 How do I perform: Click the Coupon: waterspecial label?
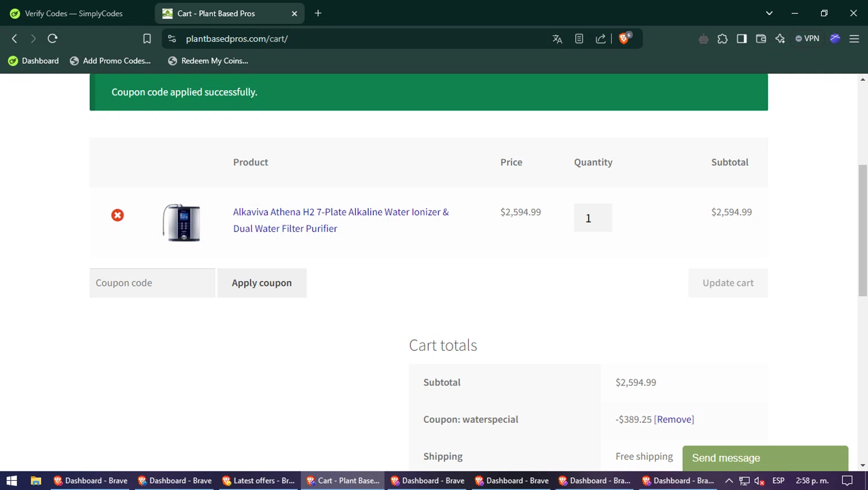471,419
